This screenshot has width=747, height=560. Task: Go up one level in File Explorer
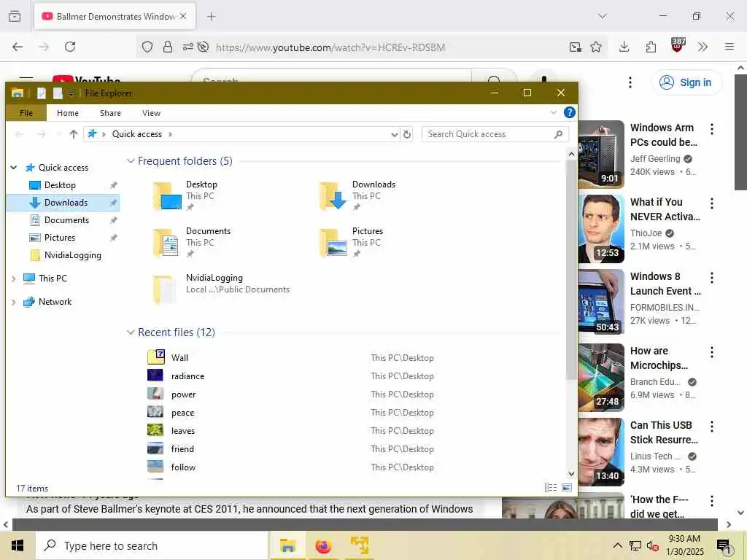(74, 134)
